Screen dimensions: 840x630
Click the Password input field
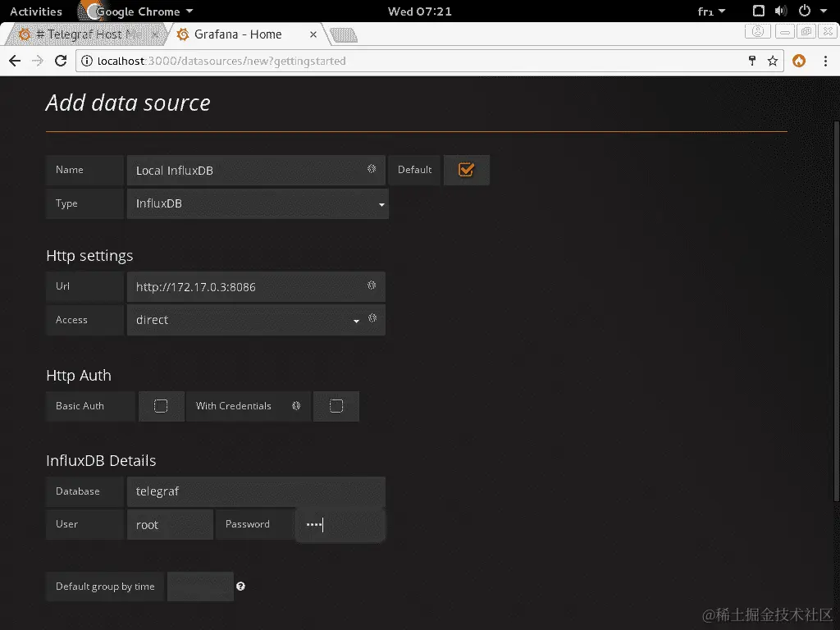(340, 524)
